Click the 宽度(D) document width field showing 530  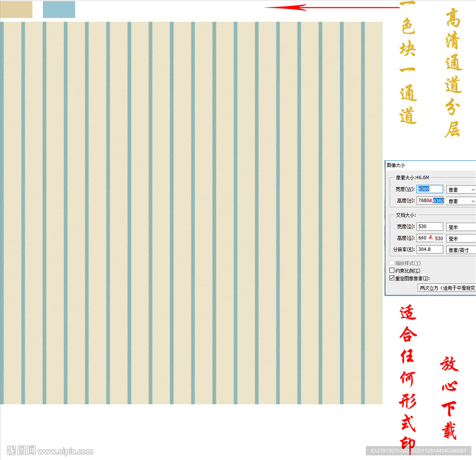click(430, 227)
